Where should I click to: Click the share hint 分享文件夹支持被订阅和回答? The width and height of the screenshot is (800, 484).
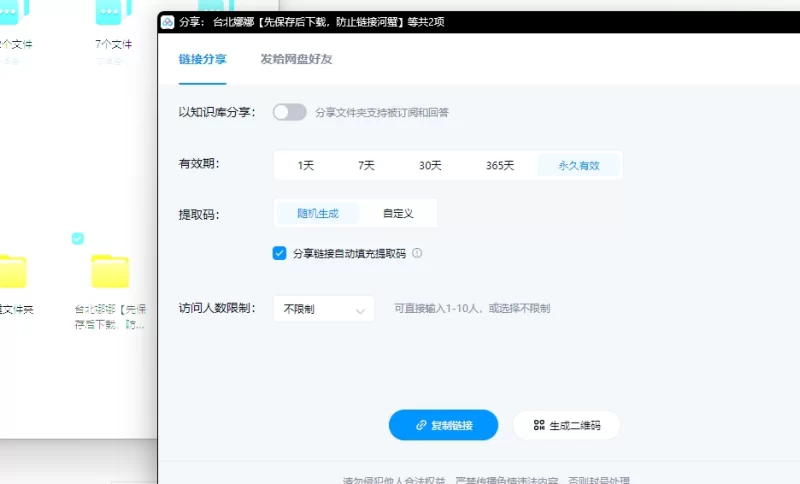tap(382, 112)
